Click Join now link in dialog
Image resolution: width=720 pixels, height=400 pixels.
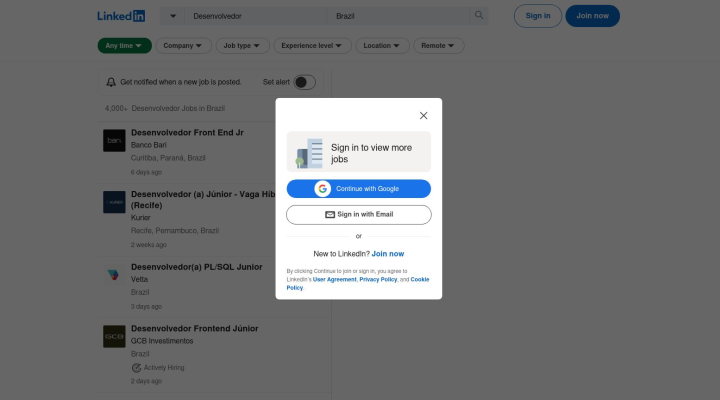tap(388, 254)
